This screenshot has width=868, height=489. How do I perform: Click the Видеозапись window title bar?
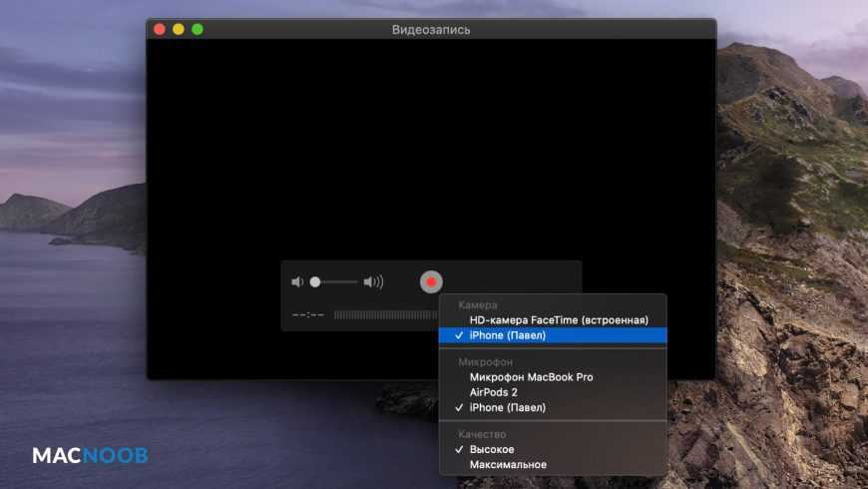click(431, 30)
